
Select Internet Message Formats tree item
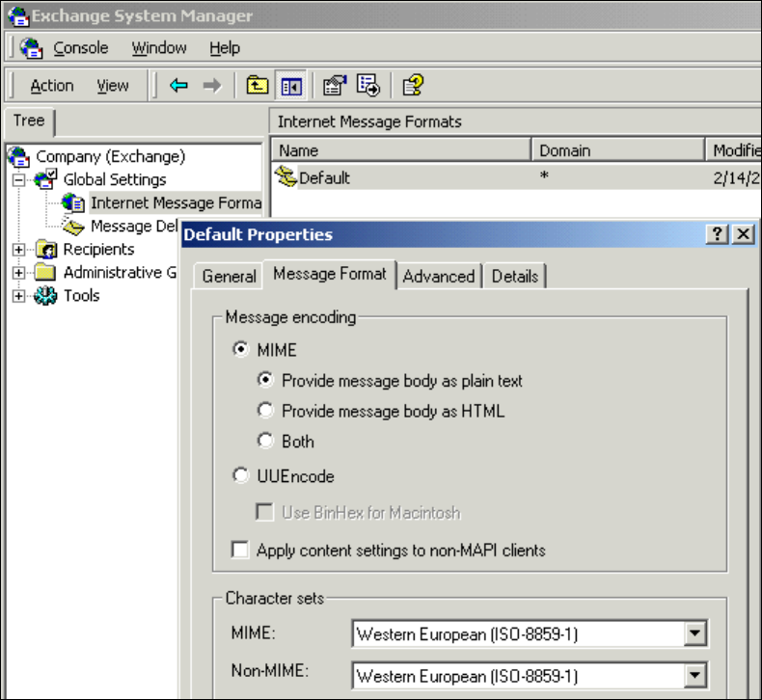click(176, 203)
